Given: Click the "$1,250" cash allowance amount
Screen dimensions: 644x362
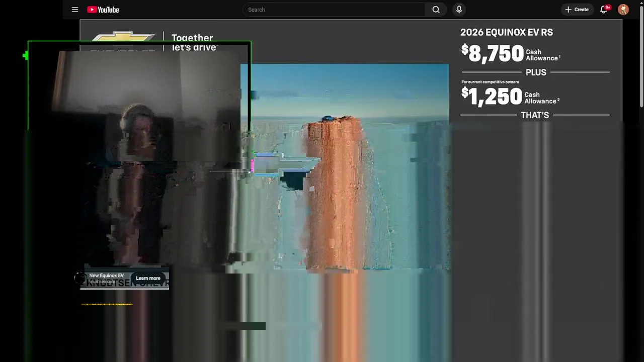Looking at the screenshot, I should pyautogui.click(x=492, y=96).
